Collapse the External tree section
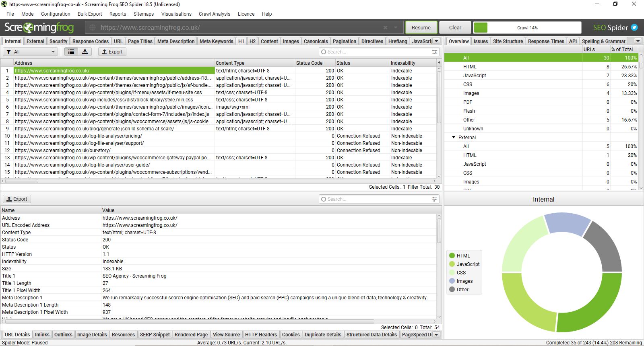 click(454, 138)
